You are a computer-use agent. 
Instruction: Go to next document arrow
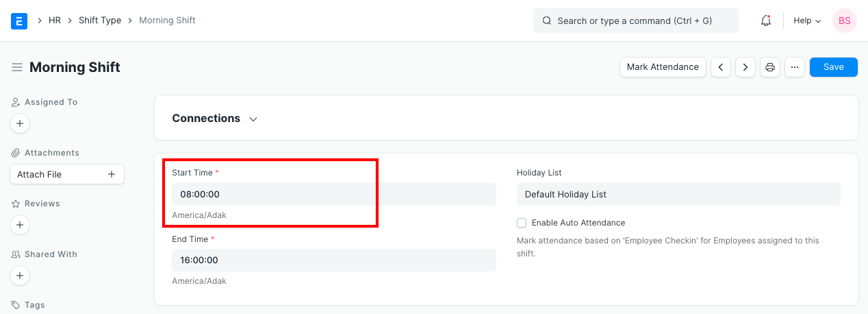tap(745, 67)
